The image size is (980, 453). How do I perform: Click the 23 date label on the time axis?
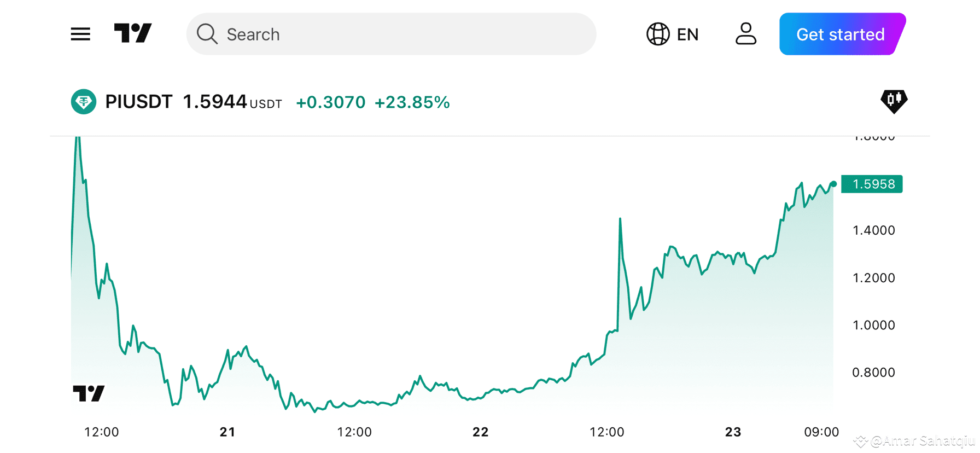(732, 432)
